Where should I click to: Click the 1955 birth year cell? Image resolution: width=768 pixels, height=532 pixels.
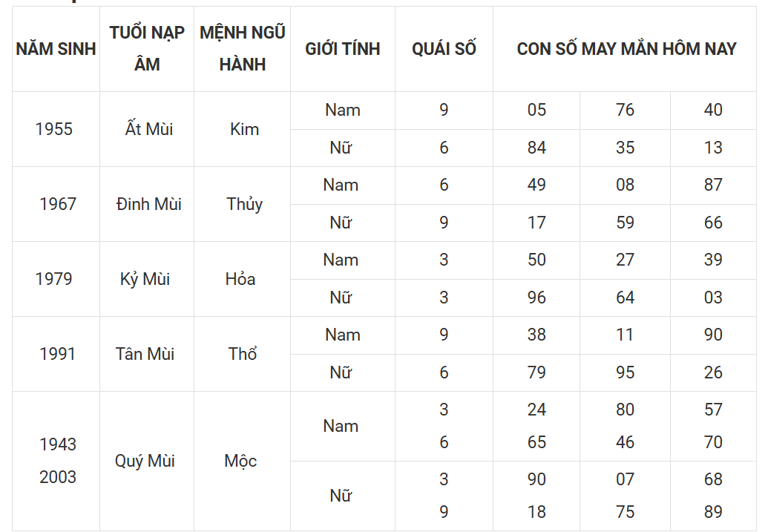click(56, 129)
